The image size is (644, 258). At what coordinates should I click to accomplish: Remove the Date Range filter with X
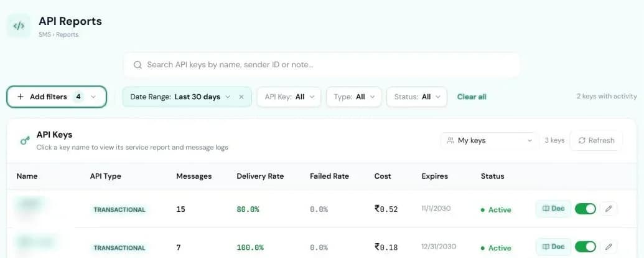click(x=241, y=97)
